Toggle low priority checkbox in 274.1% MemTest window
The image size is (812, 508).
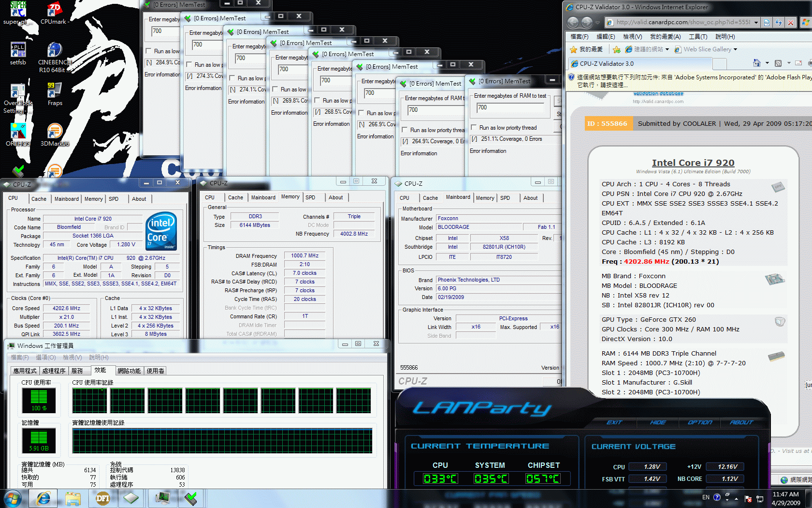(x=232, y=78)
